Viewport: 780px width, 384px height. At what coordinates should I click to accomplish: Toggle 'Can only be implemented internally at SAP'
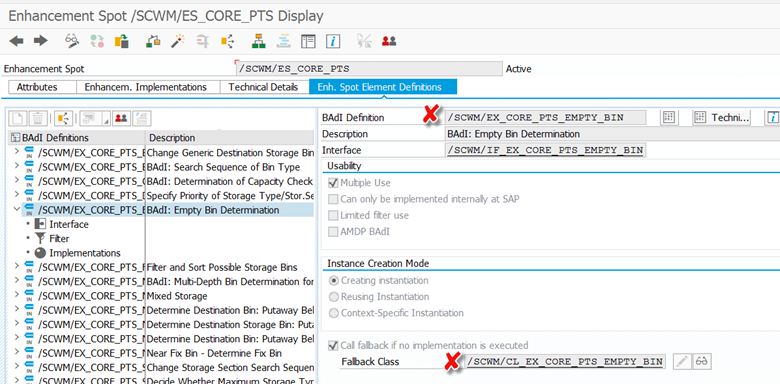tap(333, 199)
